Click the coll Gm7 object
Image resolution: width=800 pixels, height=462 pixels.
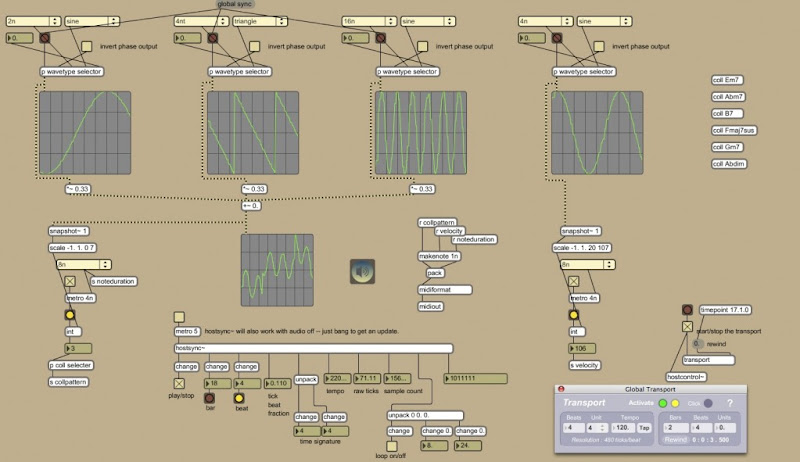[x=727, y=147]
